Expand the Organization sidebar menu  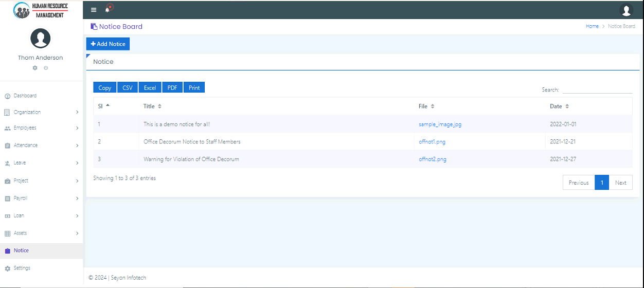pos(41,112)
